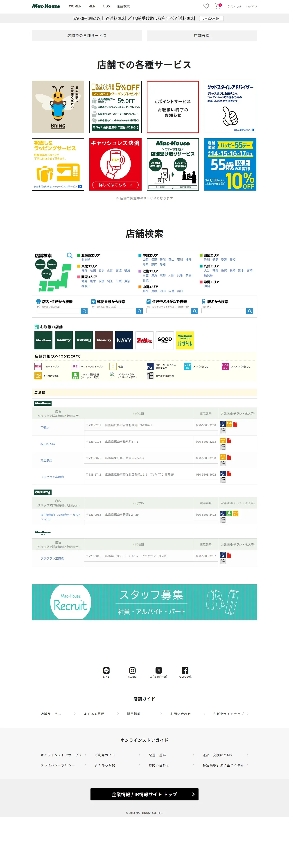
Task: Select the OUTLET-J brand logo under お取扱い店舗
Action: pos(84,340)
